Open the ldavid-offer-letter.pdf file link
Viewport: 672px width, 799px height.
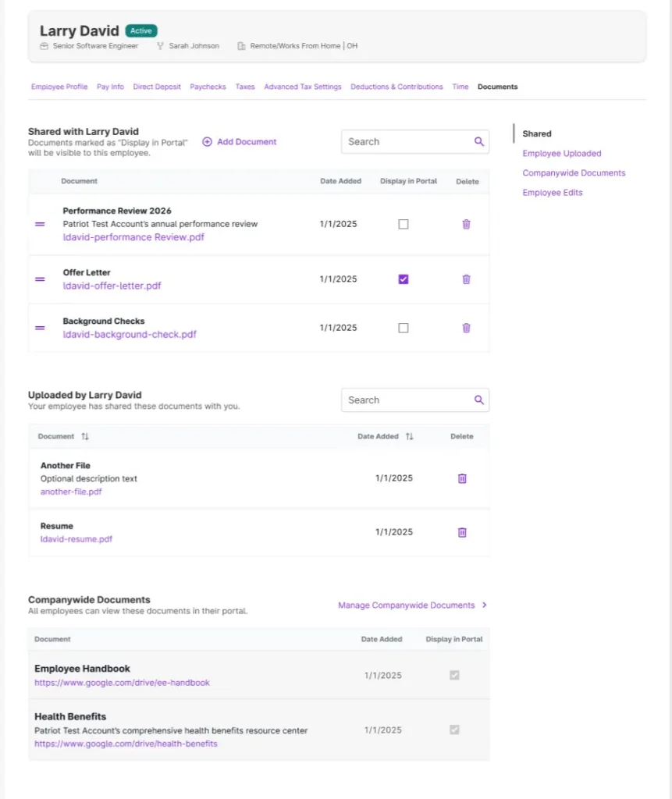click(112, 286)
